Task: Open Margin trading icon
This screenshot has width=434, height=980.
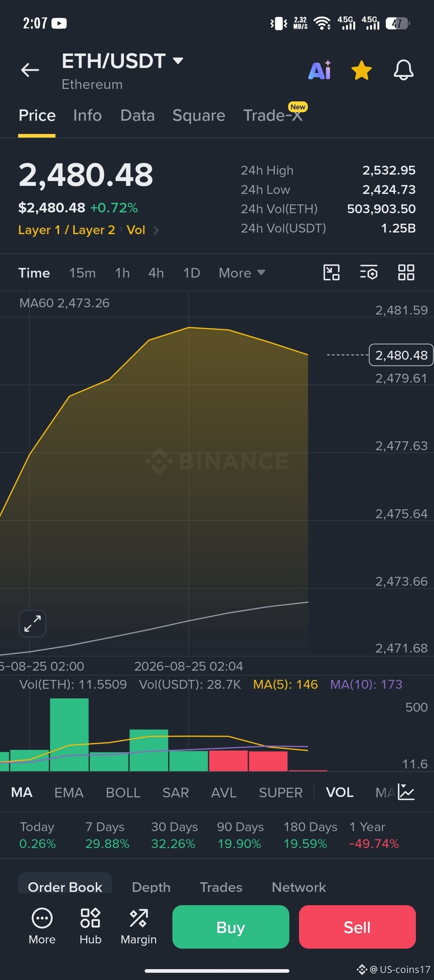Action: click(139, 926)
